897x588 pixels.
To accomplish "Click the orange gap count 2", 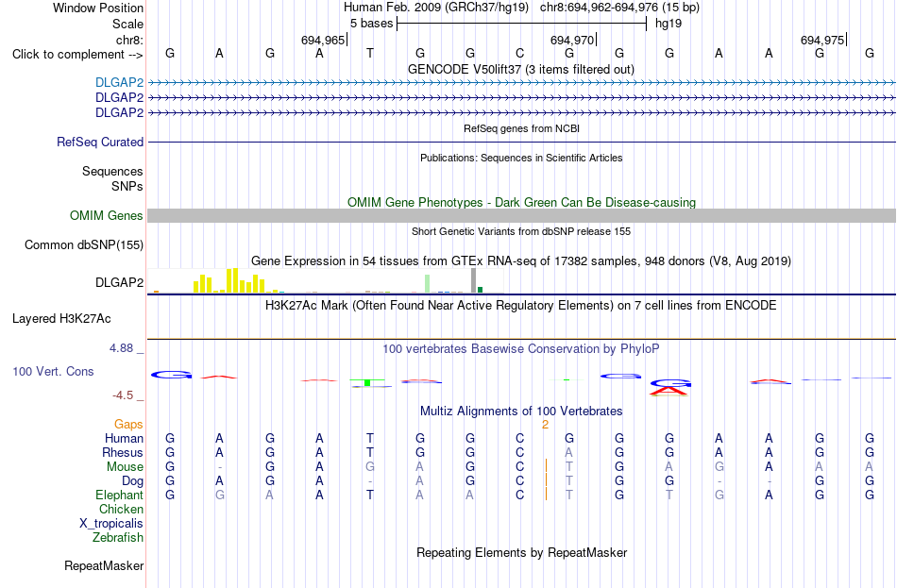I will click(x=545, y=425).
